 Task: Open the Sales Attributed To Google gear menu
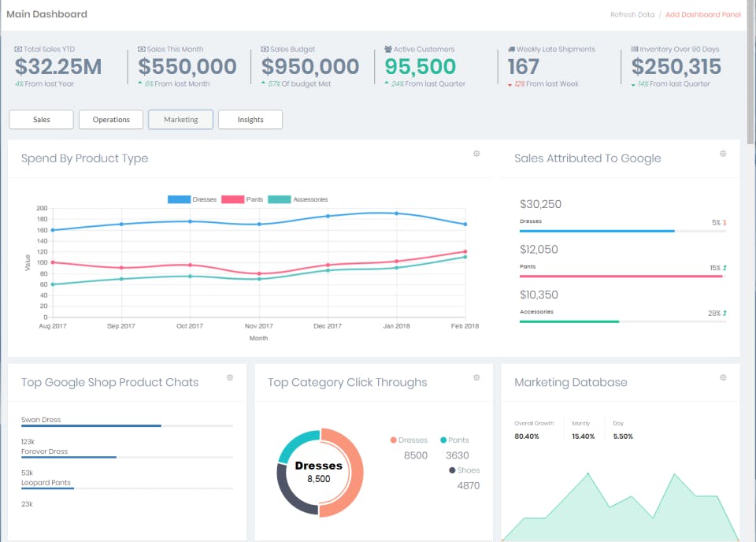click(x=723, y=154)
